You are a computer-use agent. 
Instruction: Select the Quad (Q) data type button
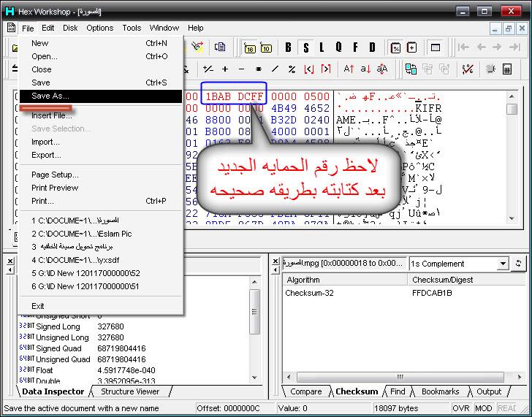(338, 47)
